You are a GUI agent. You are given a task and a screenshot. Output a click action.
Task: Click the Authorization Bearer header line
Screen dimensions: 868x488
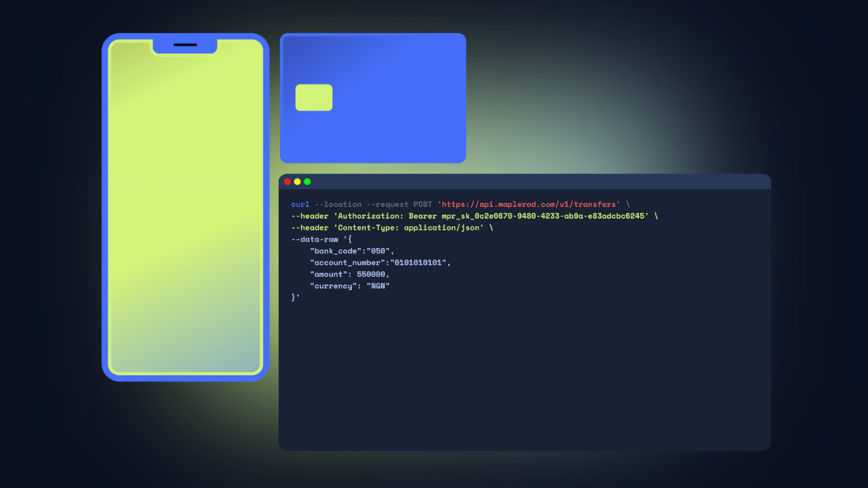474,216
